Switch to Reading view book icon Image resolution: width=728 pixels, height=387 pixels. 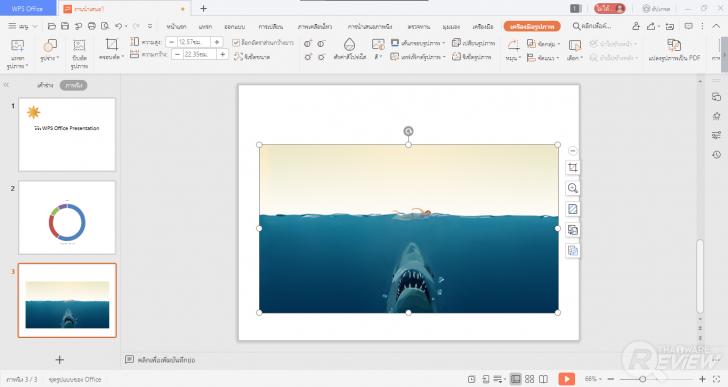point(543,379)
